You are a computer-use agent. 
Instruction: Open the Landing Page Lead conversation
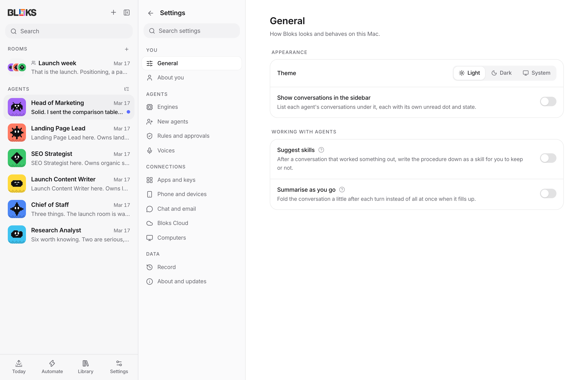pos(69,133)
